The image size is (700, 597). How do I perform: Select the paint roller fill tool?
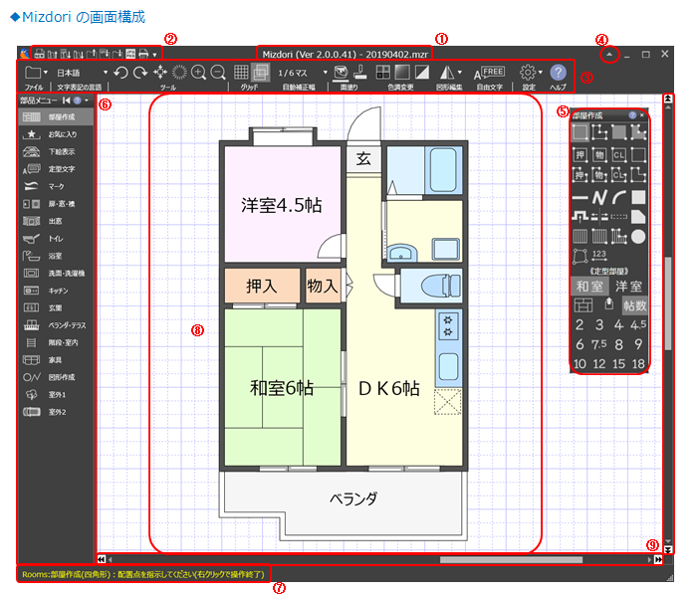pos(359,72)
